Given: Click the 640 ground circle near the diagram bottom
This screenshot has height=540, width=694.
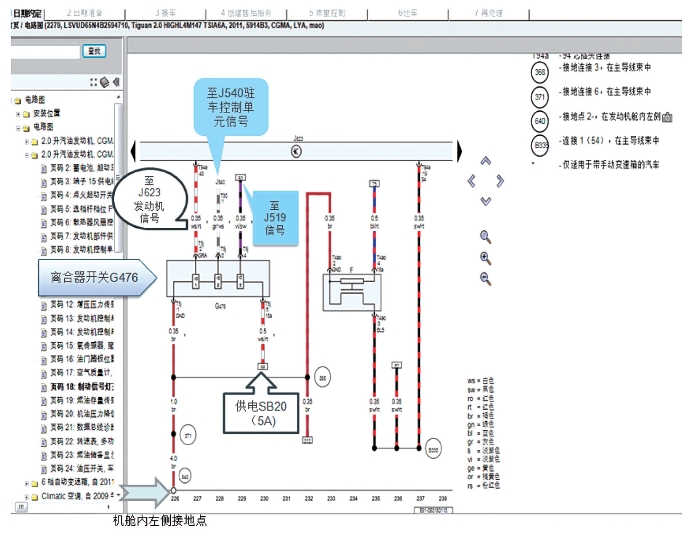Looking at the screenshot, I should point(185,477).
